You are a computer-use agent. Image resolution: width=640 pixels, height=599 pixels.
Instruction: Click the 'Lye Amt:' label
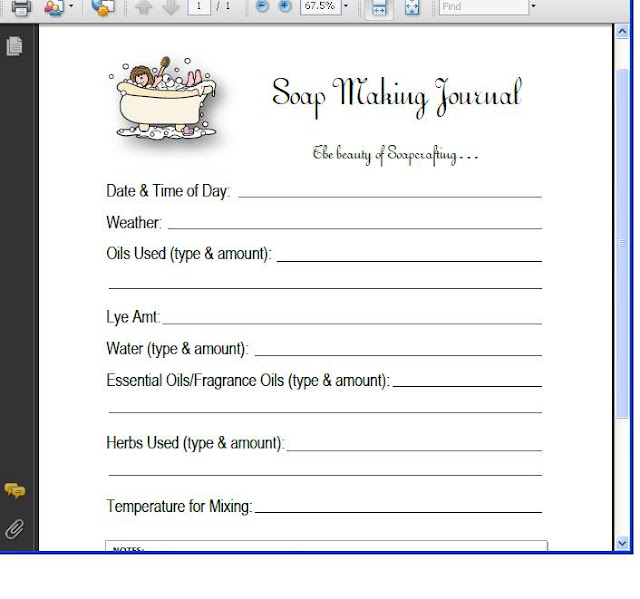(133, 317)
